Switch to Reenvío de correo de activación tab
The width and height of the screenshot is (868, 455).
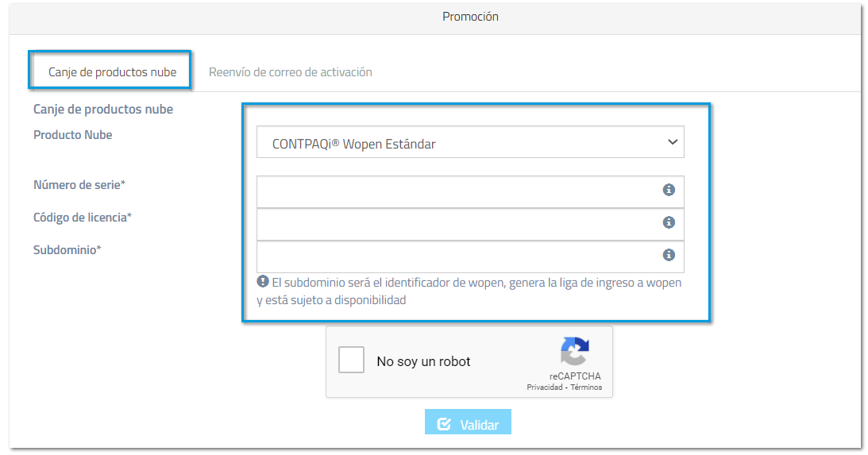click(290, 72)
